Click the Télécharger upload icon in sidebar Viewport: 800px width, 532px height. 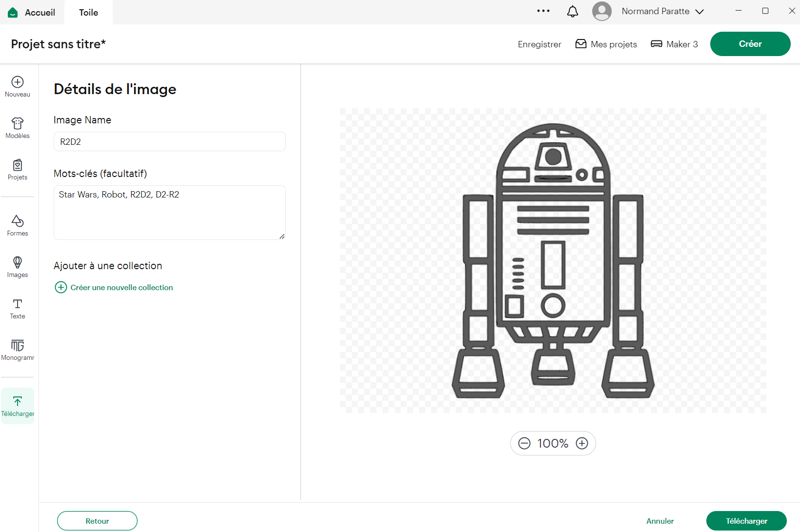18,402
